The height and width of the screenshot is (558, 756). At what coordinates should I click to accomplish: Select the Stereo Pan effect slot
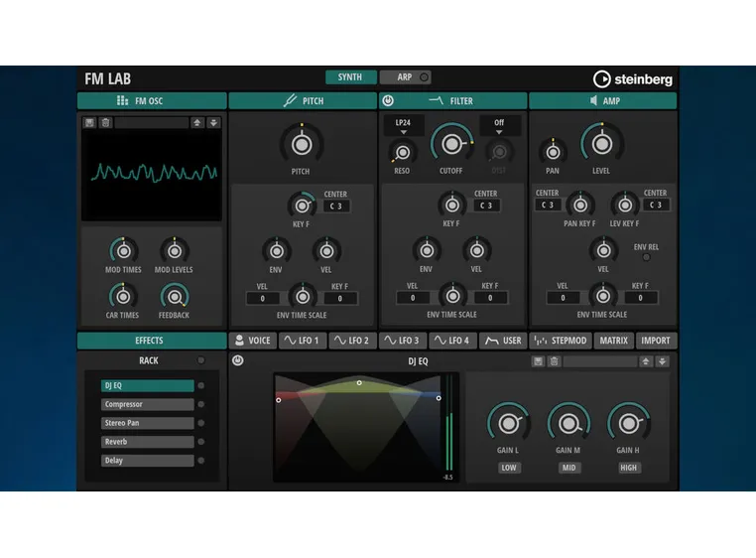coord(148,423)
